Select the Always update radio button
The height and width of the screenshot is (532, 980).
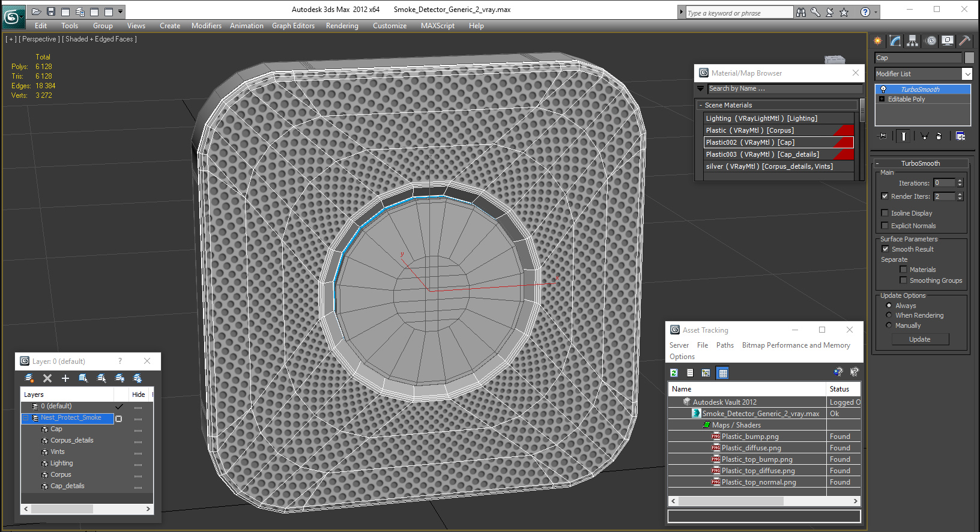(889, 306)
